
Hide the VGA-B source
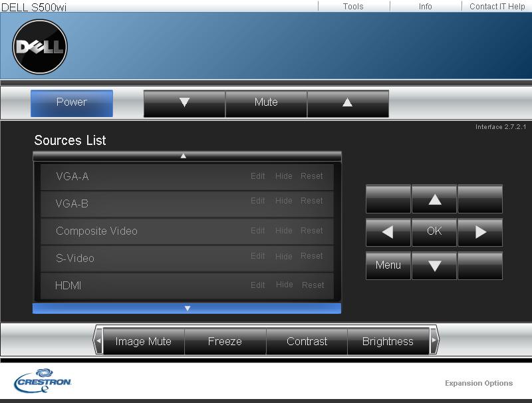coord(284,201)
